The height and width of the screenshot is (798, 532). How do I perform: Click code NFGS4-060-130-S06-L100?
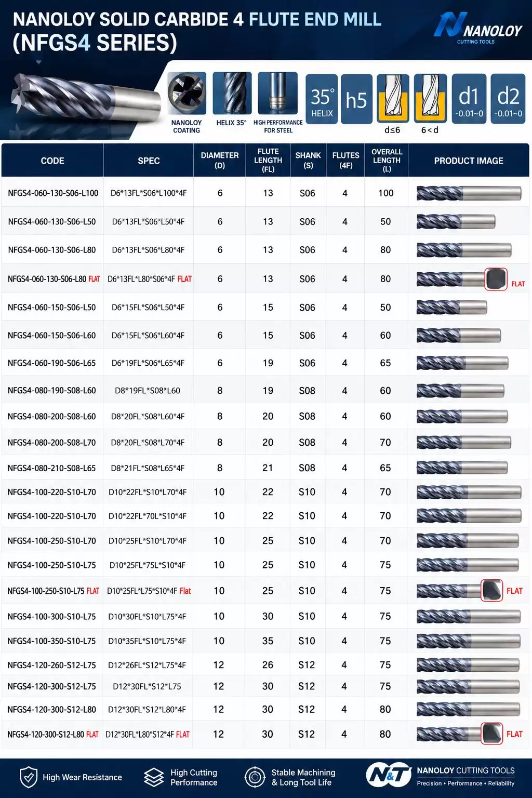[53, 193]
